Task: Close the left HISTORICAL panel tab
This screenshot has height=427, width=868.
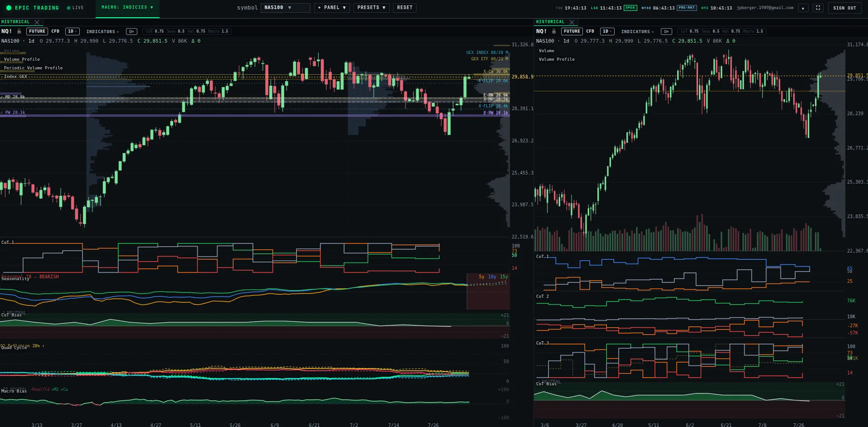Action: coord(37,22)
